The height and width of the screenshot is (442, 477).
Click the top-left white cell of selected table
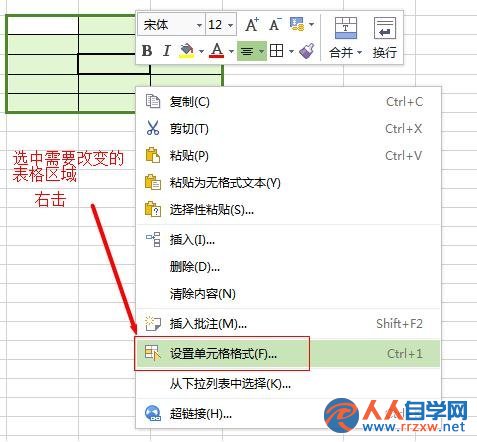[x=43, y=25]
